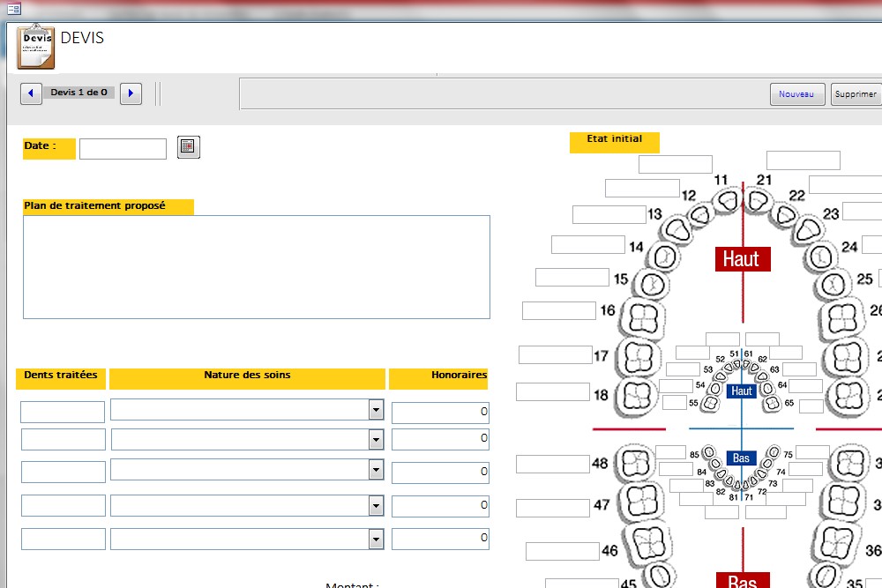The width and height of the screenshot is (882, 588).
Task: Click the input box beside tooth 47
Action: tap(552, 508)
